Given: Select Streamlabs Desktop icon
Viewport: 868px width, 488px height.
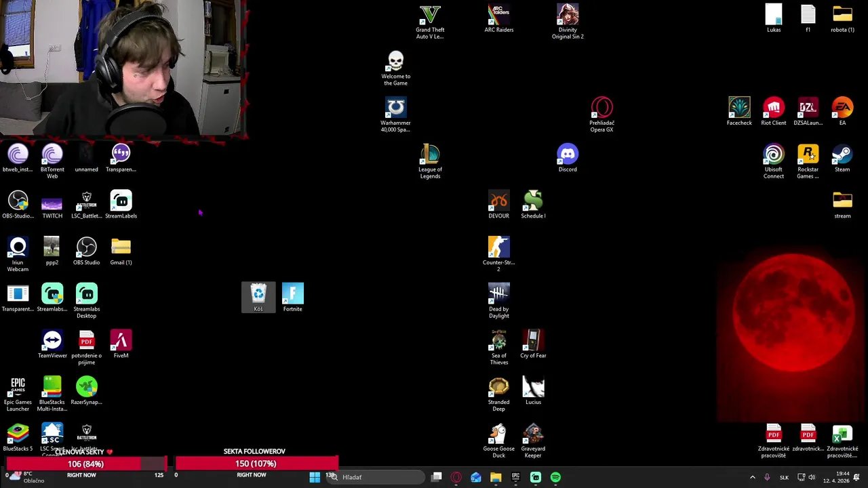Looking at the screenshot, I should pyautogui.click(x=86, y=301).
